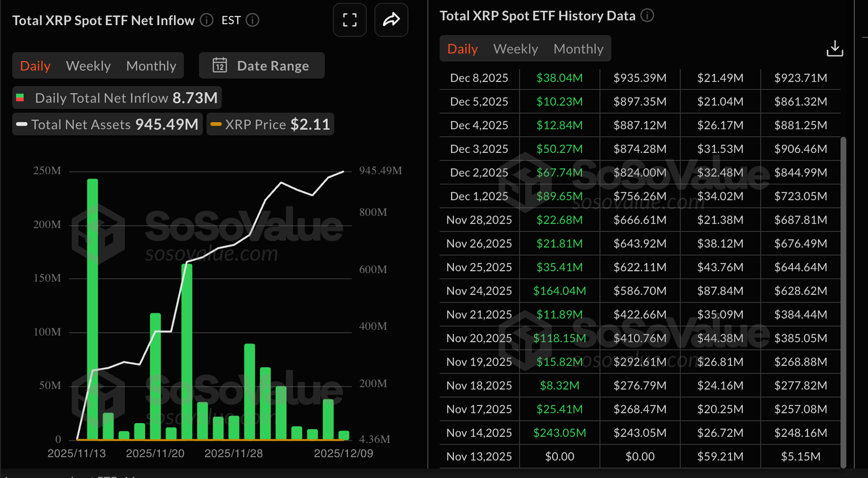Image resolution: width=868 pixels, height=478 pixels.
Task: Click $881.25M net assets value
Action: (x=801, y=126)
